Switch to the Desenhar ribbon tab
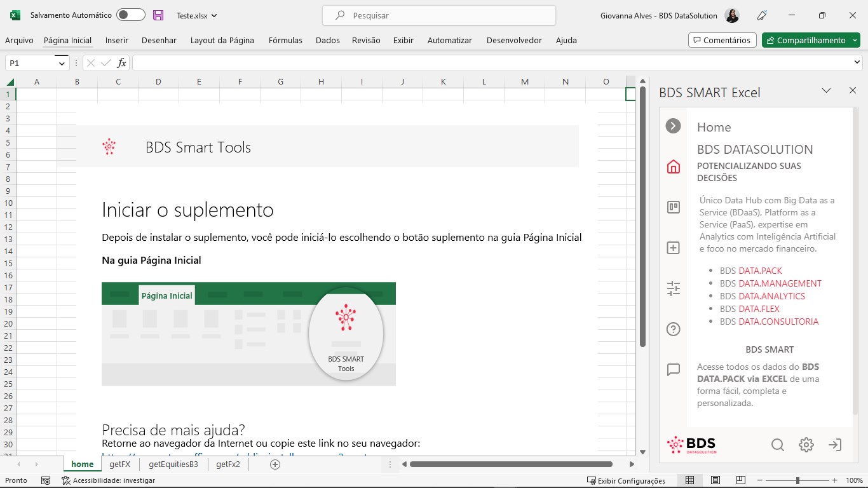Image resolution: width=868 pixels, height=488 pixels. point(159,40)
